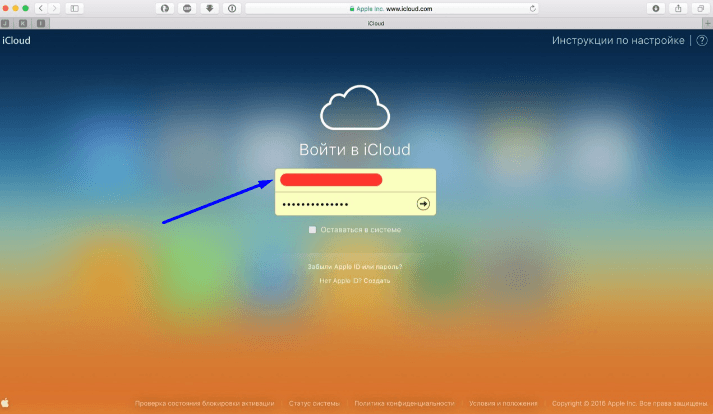713x414 pixels.
Task: Submit sign-in with the arrow button
Action: (x=423, y=204)
